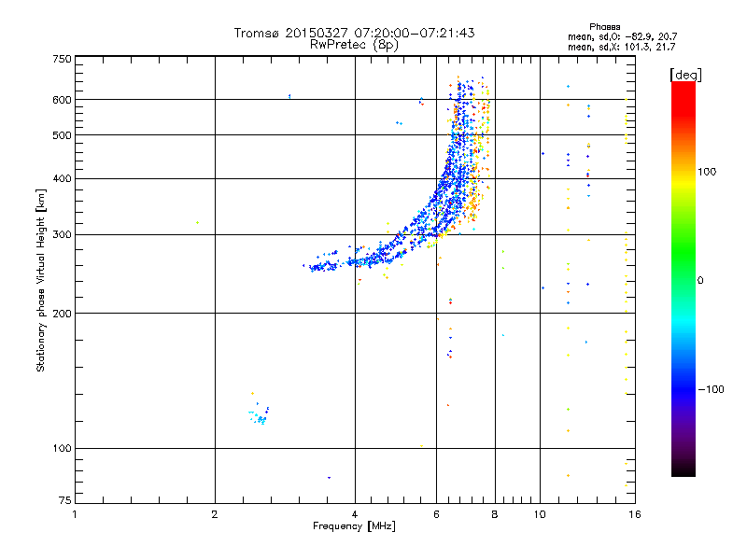Click the 200 height axis tick label
Screen dimensions: 747x560
coord(62,314)
